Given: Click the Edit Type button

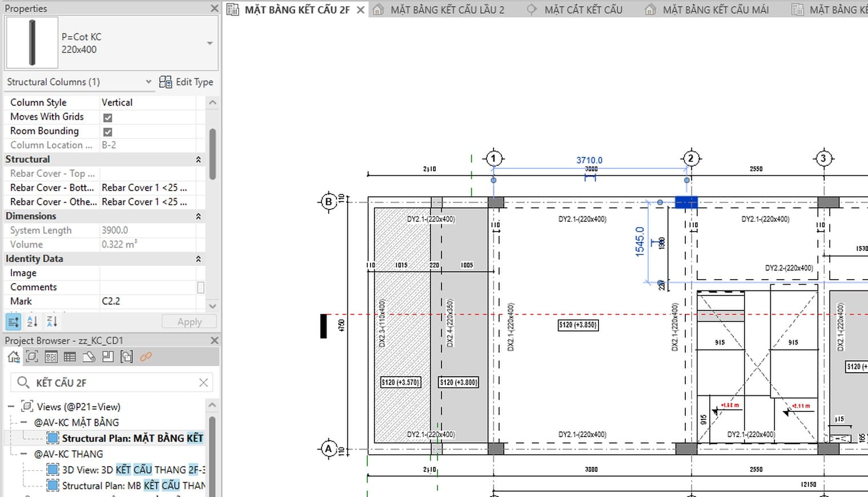Looking at the screenshot, I should tap(186, 82).
